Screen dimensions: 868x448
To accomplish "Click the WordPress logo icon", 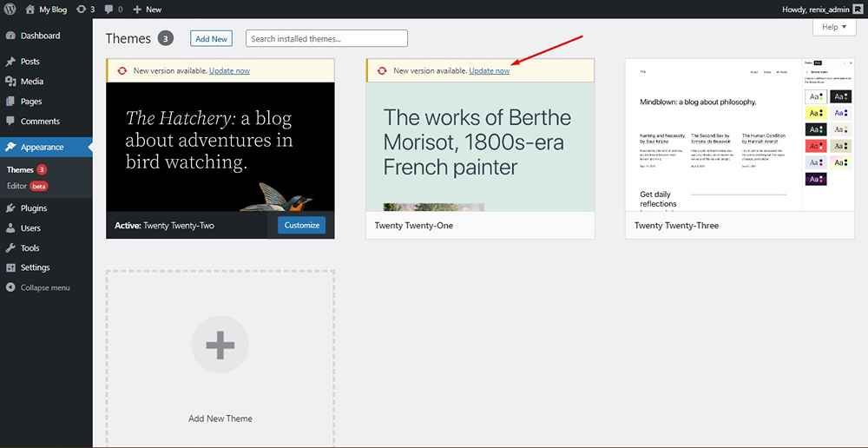I will click(10, 10).
